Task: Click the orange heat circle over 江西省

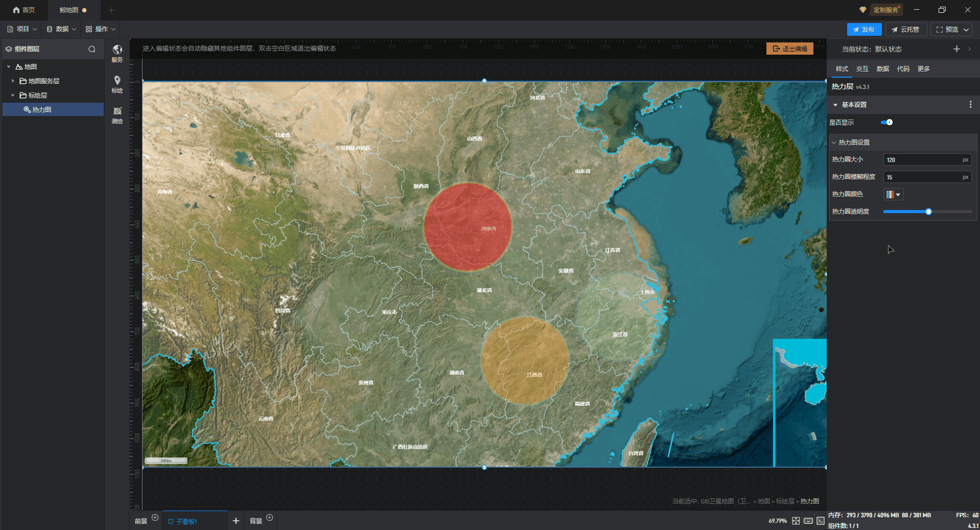Action: (525, 361)
